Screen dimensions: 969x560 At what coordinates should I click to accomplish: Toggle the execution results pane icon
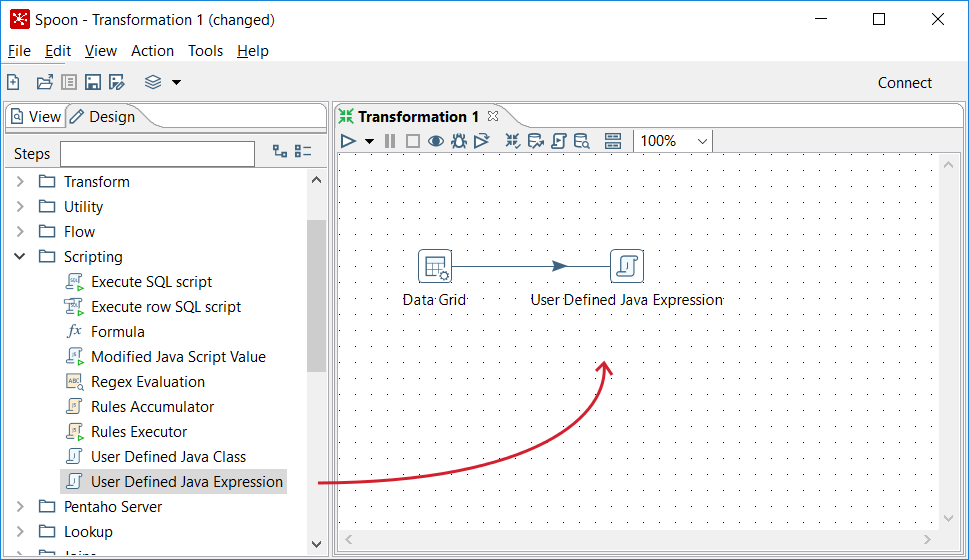pos(612,142)
